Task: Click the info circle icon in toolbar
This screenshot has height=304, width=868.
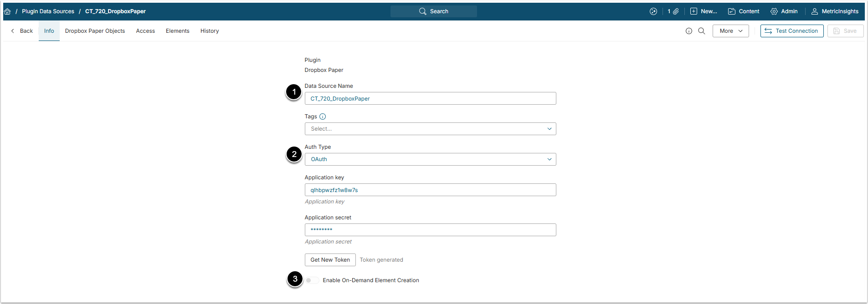Action: (689, 31)
